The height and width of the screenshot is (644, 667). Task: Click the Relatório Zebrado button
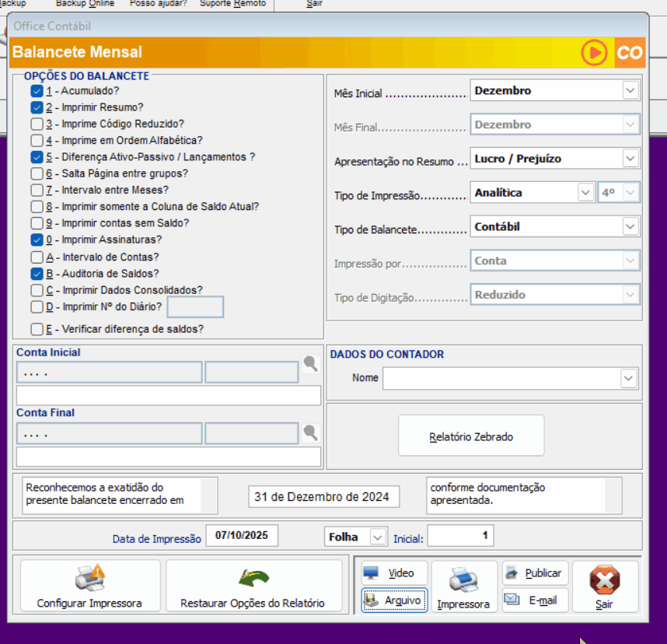point(471,436)
